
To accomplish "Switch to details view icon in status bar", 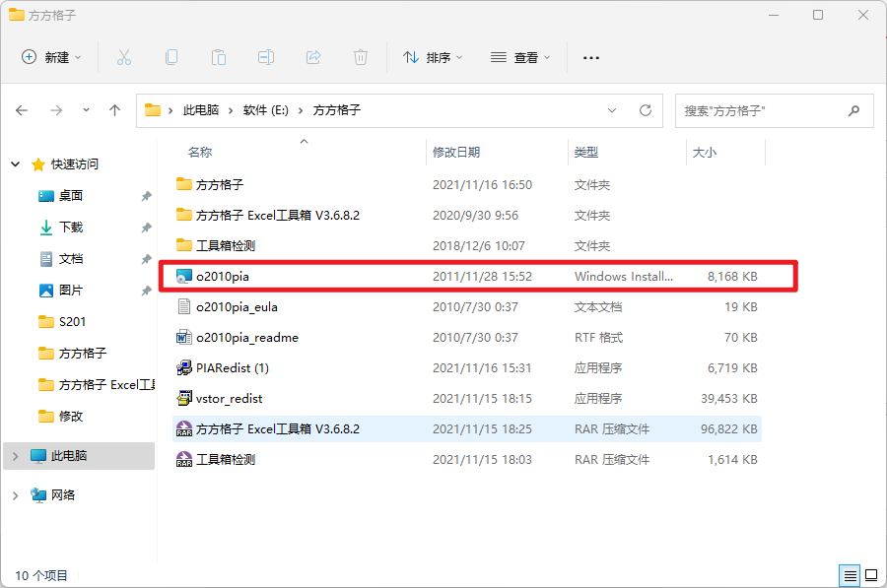I will 850,576.
